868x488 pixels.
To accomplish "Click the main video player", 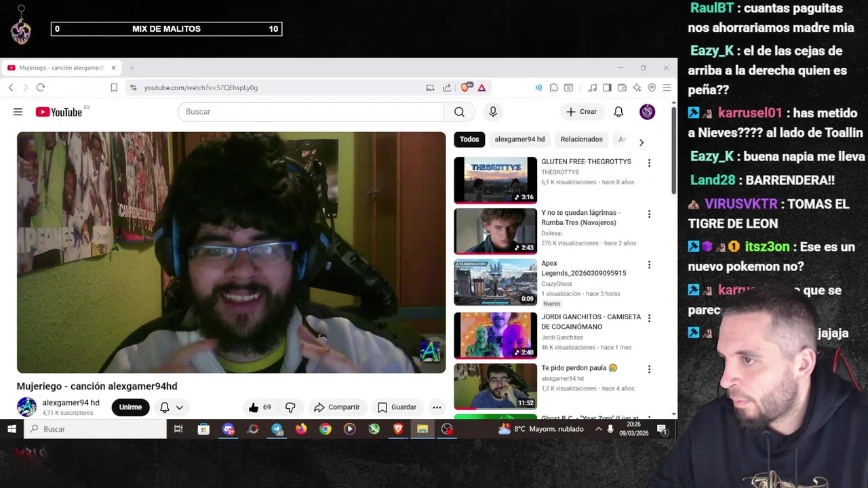I will coord(231,252).
